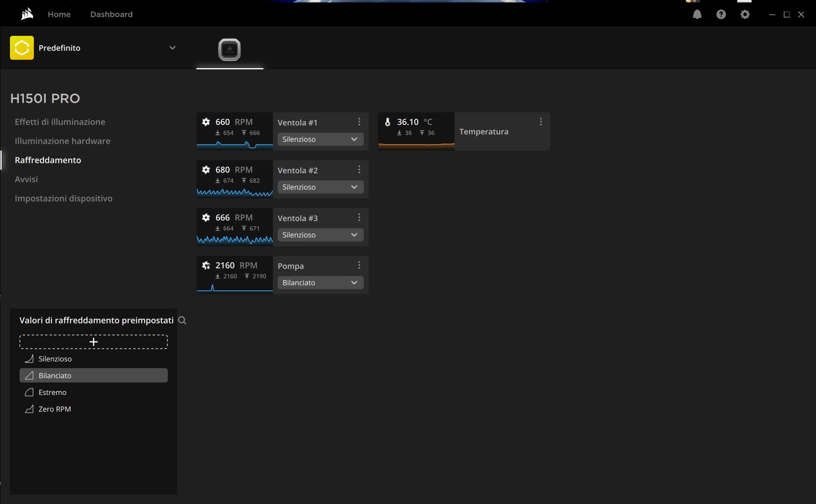
Task: Select Raffreddamento section
Action: click(48, 160)
